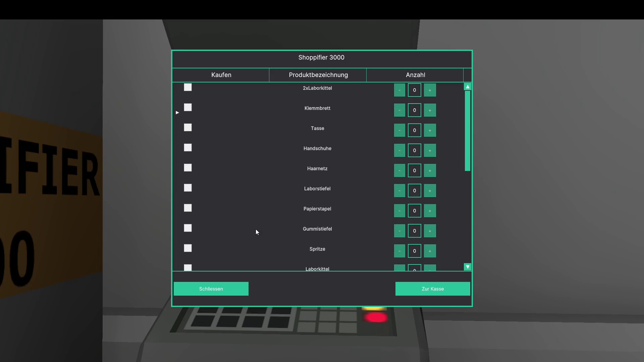This screenshot has height=362, width=644.
Task: Decrease the Klemmbrett quantity with minus
Action: click(x=399, y=110)
